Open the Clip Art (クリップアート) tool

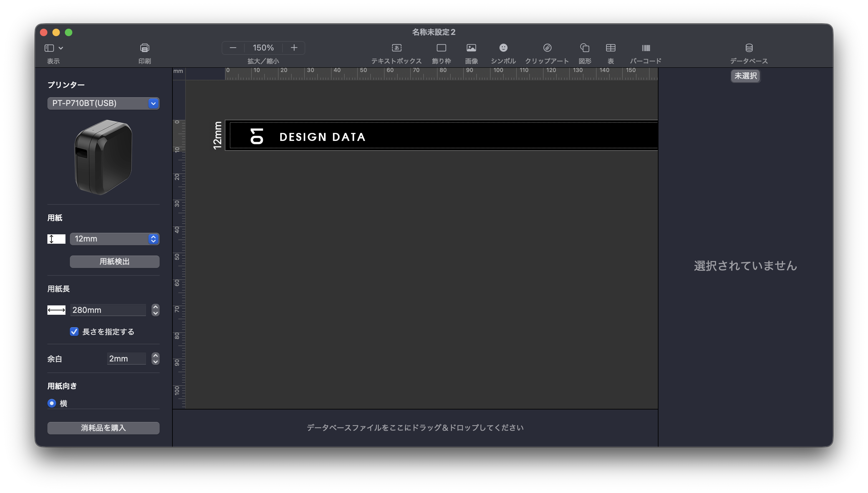click(547, 48)
